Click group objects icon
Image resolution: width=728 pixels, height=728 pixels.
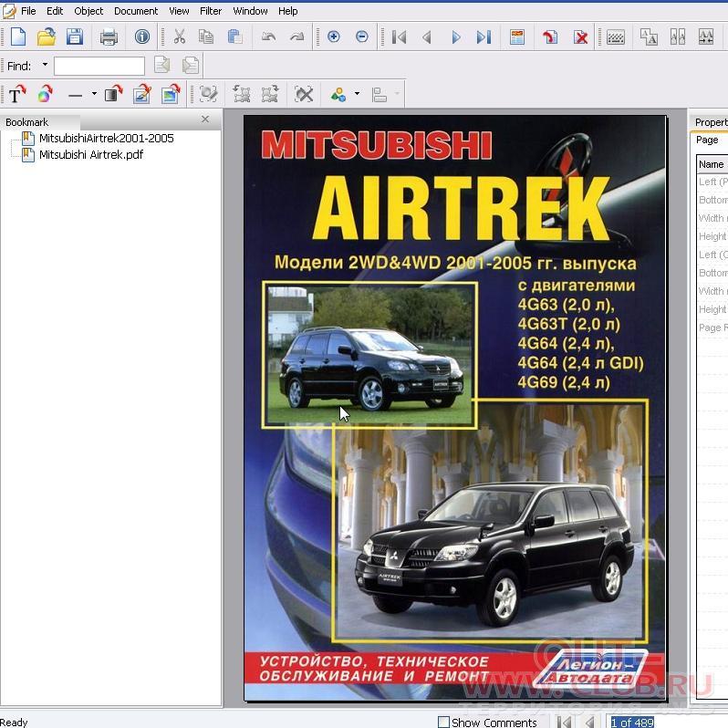tap(242, 94)
